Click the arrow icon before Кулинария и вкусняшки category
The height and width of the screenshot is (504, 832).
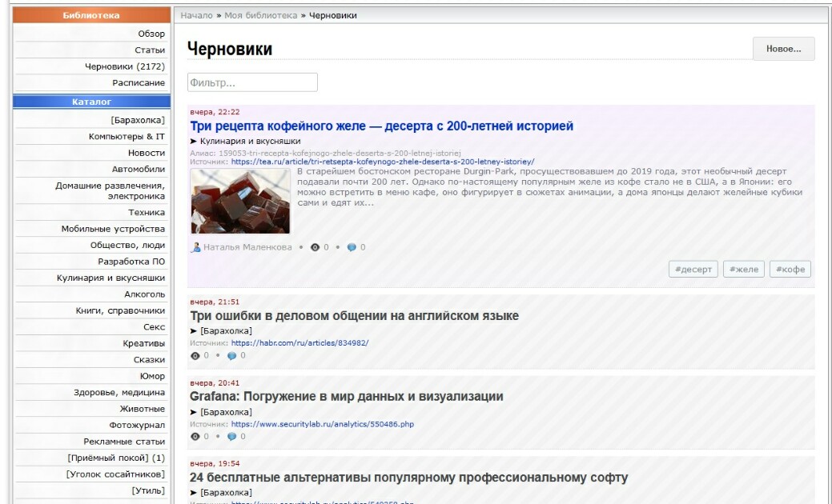[193, 142]
